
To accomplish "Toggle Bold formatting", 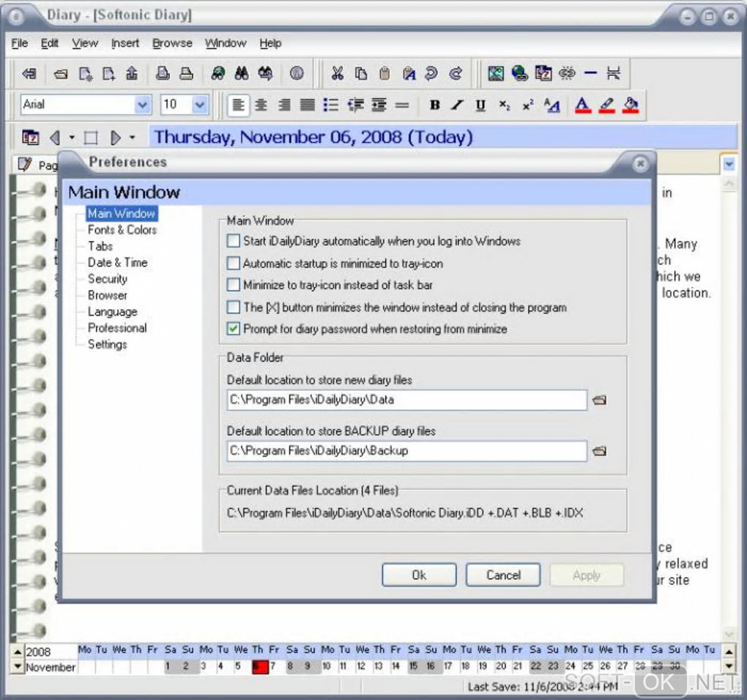I will pyautogui.click(x=434, y=105).
